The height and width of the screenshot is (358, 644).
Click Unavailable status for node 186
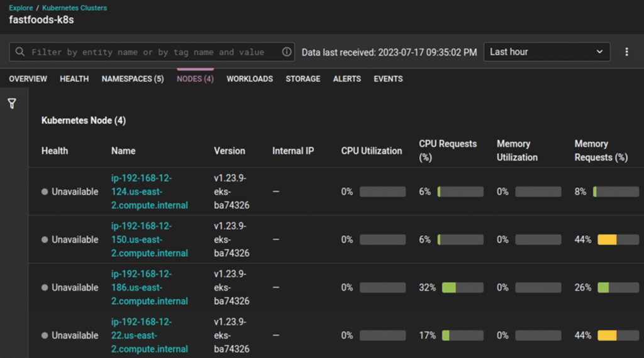pyautogui.click(x=75, y=288)
